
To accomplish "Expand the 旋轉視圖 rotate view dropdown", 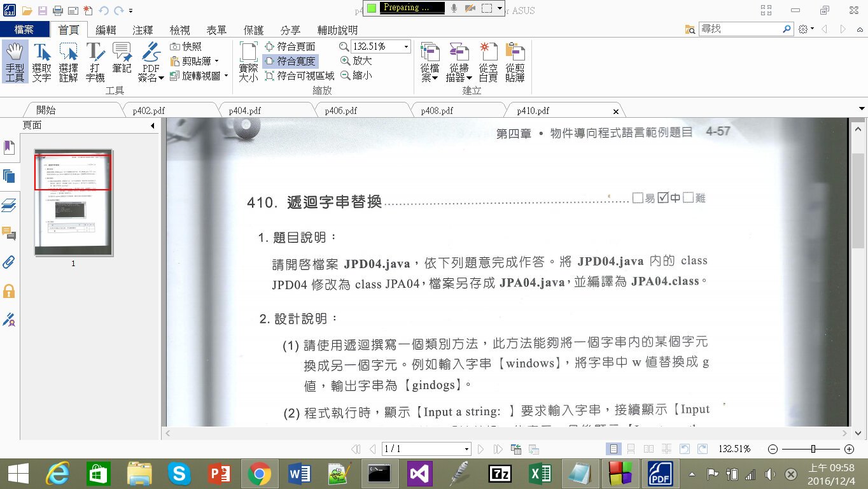I will (x=226, y=76).
